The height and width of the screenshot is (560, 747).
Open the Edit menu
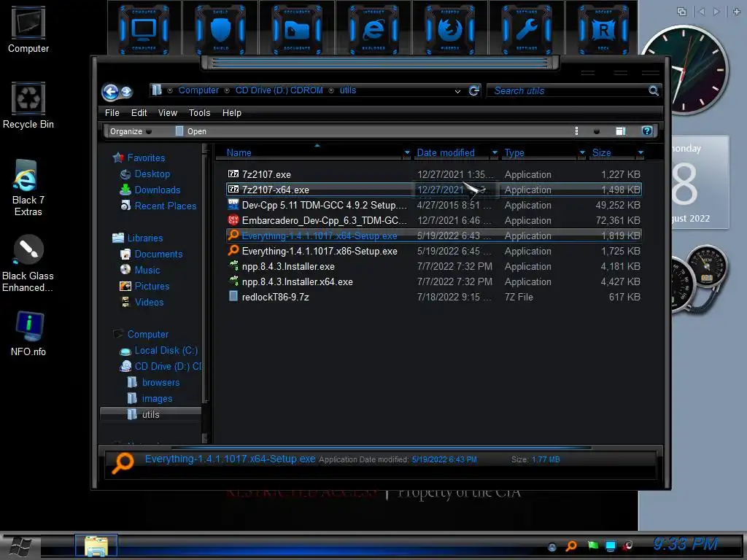(139, 113)
